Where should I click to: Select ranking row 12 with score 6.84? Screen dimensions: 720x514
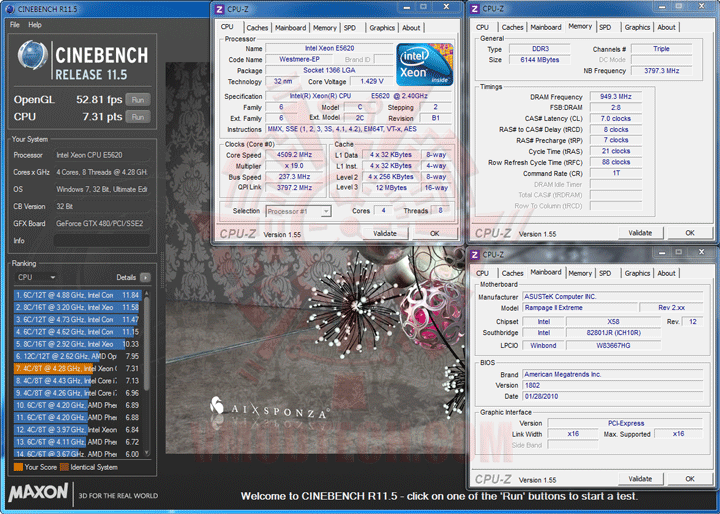tap(77, 429)
